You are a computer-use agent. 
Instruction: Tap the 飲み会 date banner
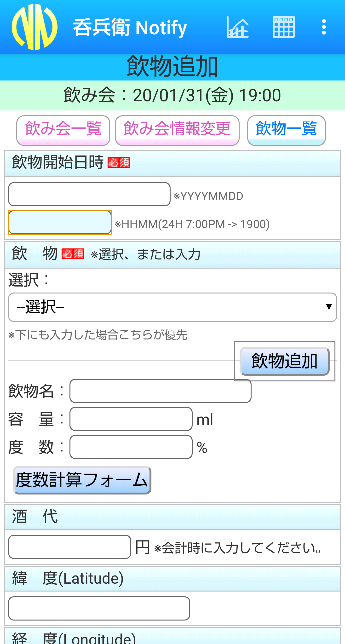click(172, 95)
